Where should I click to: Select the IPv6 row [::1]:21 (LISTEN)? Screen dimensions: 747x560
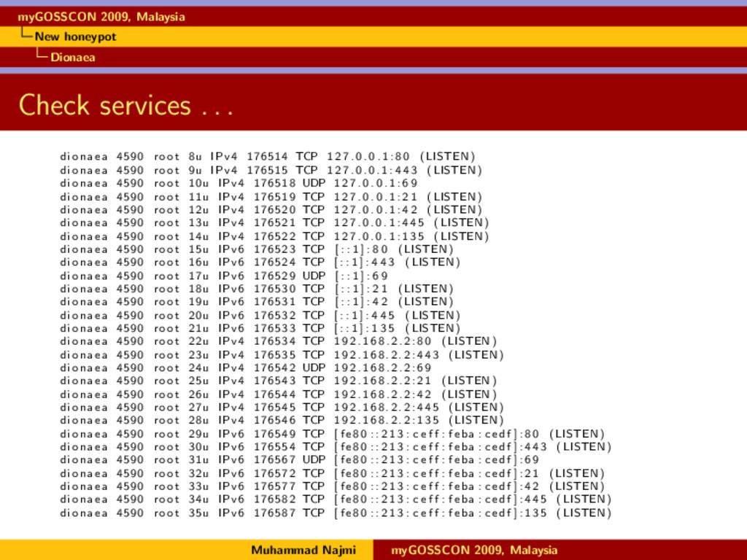pos(257,289)
